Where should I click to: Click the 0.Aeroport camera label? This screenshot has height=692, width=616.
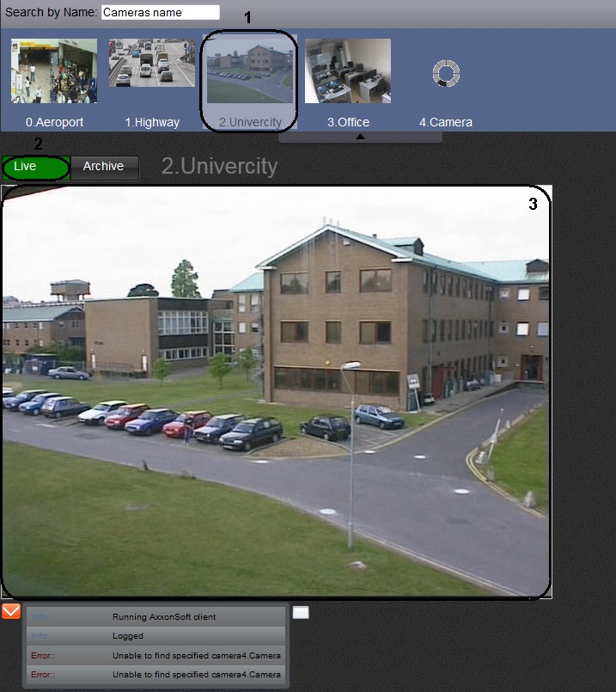coord(54,122)
